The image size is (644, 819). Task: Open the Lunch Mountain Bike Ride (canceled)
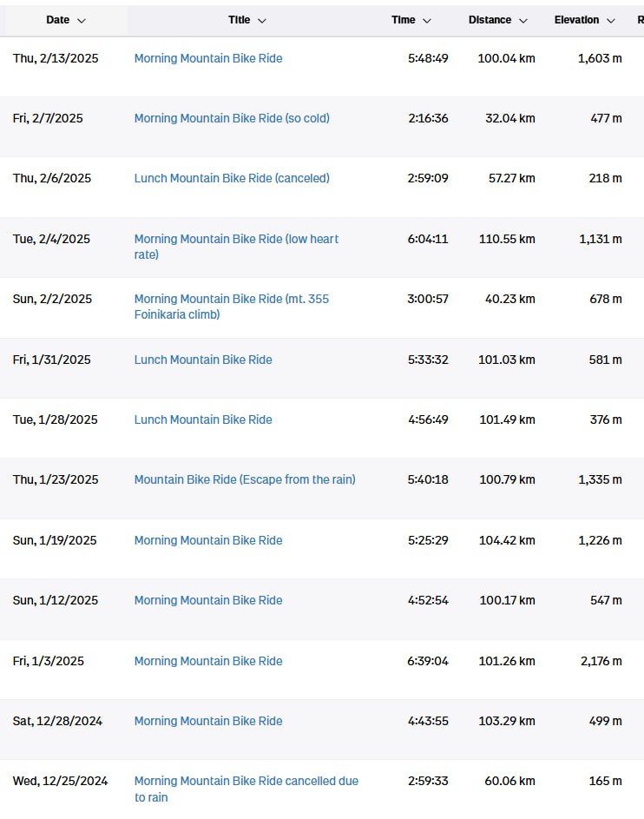click(232, 178)
